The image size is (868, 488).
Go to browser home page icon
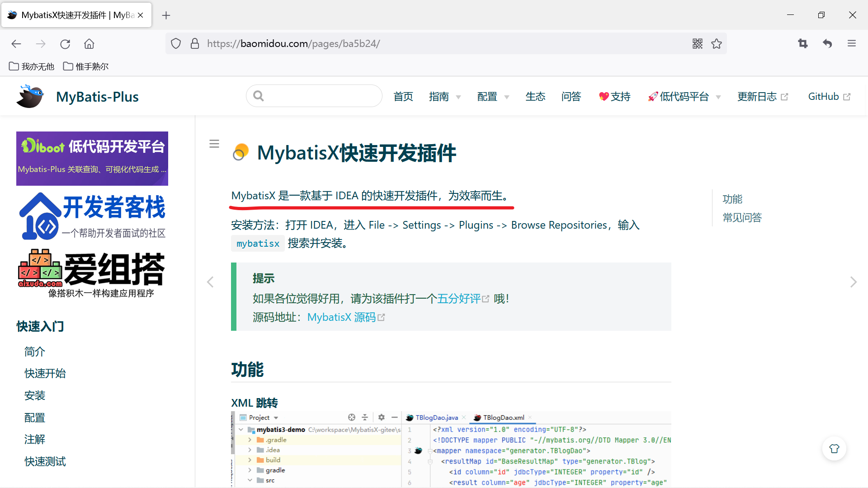pos(89,44)
